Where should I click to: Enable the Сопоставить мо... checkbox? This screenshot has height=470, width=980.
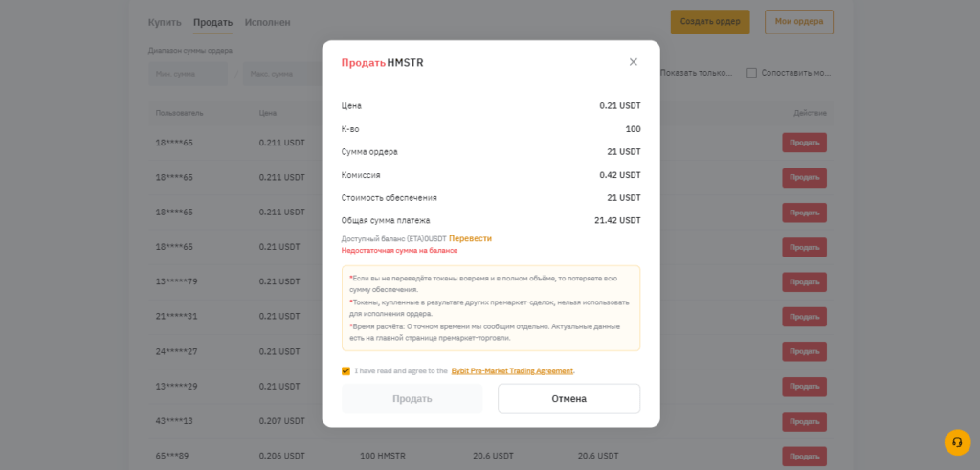(752, 73)
